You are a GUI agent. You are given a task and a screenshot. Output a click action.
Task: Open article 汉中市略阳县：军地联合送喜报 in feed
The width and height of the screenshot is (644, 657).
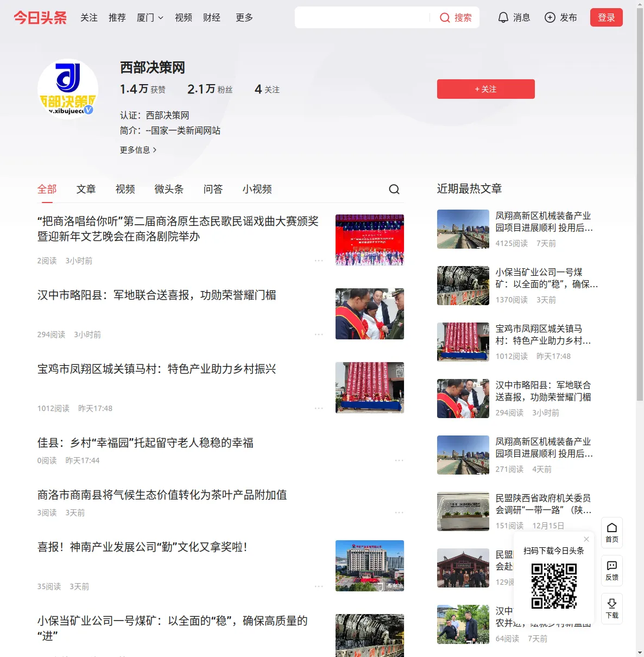point(157,295)
